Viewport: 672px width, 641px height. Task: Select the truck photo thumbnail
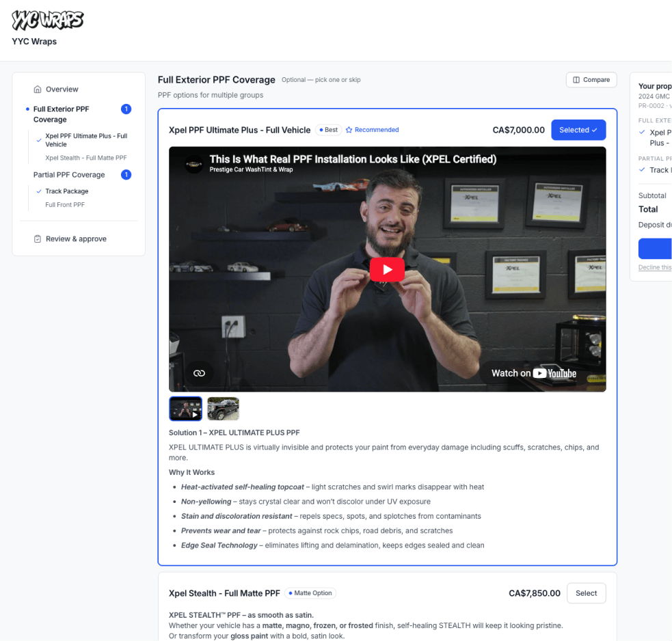coord(224,409)
